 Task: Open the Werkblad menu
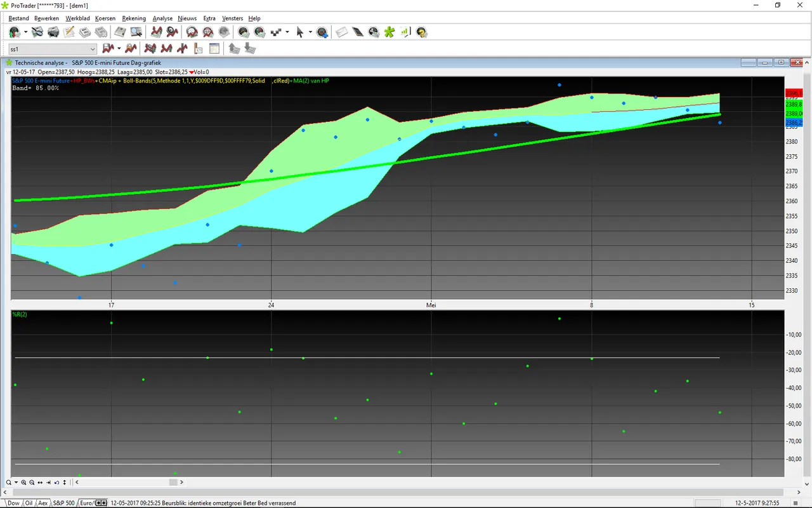77,18
